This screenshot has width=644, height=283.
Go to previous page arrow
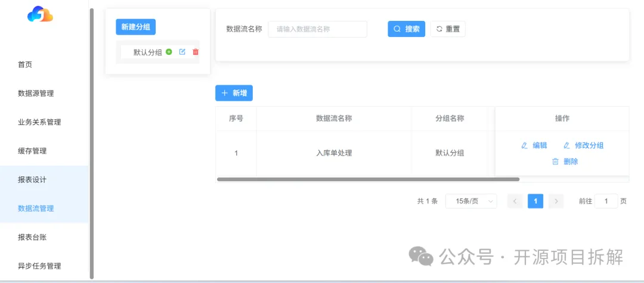(x=515, y=201)
